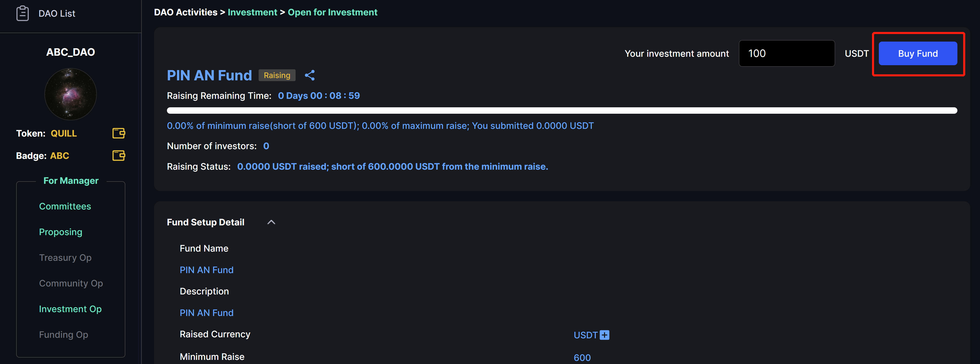Focus the investment amount input field
The image size is (980, 364).
coord(786,54)
